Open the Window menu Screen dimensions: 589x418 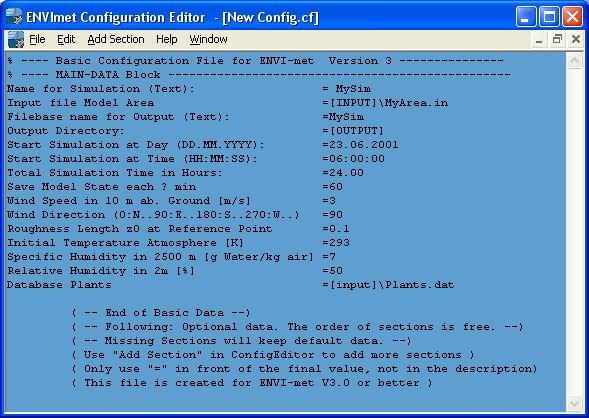208,39
